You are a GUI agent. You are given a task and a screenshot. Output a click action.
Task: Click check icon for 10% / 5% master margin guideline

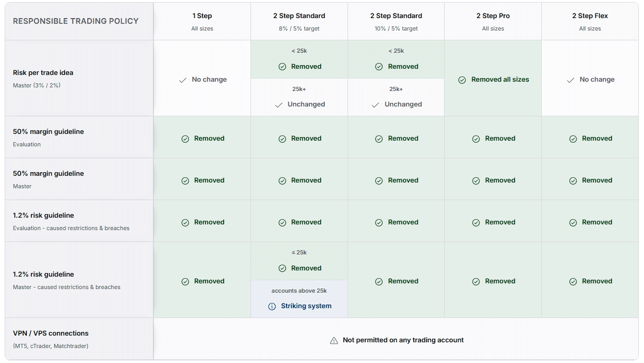coord(379,181)
